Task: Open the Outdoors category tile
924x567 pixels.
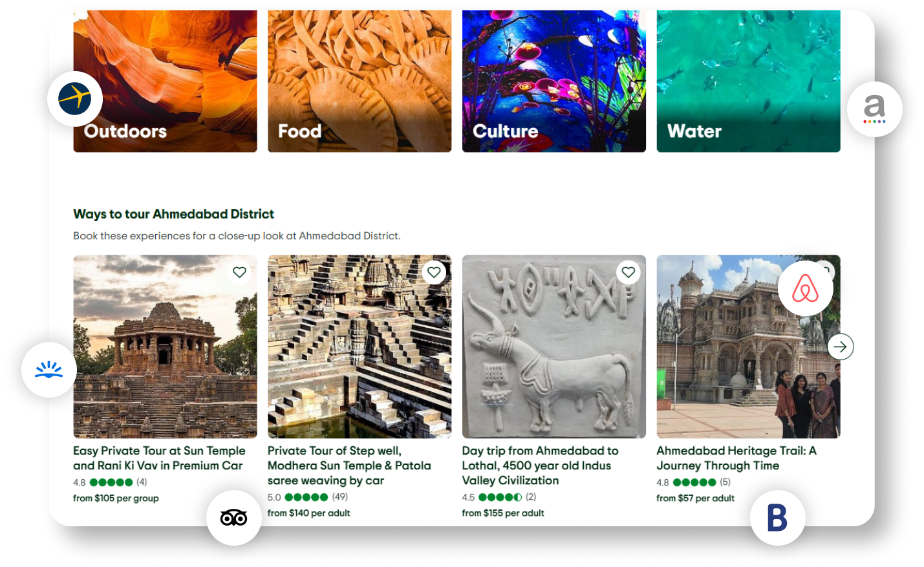Action: point(165,81)
